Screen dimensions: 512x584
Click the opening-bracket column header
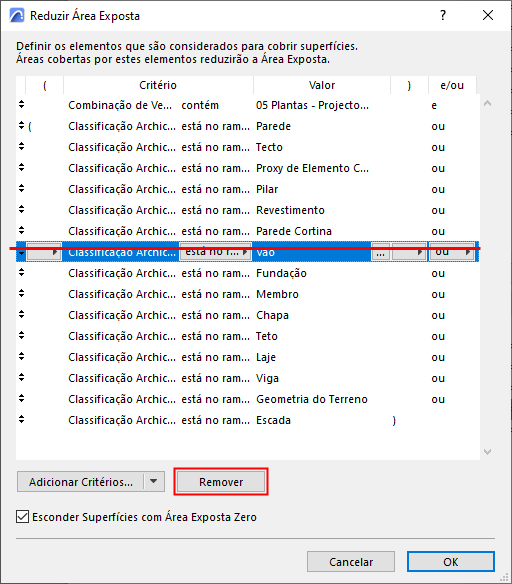[x=45, y=85]
